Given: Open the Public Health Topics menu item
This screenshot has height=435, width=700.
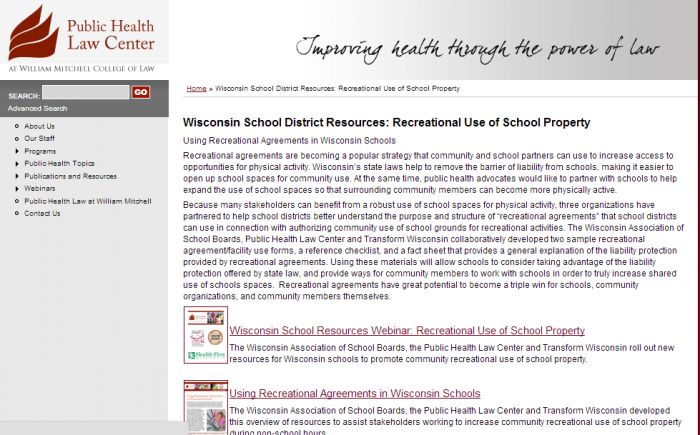Looking at the screenshot, I should 59,163.
